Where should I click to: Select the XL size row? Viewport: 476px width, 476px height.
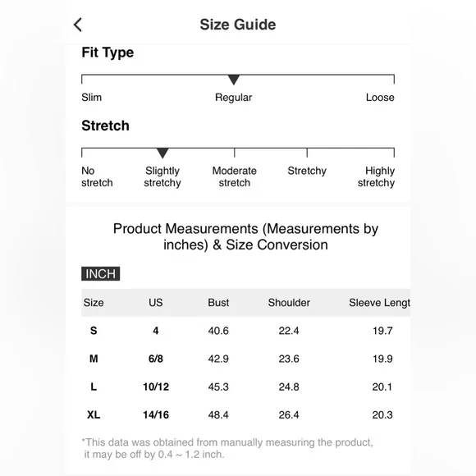click(245, 414)
